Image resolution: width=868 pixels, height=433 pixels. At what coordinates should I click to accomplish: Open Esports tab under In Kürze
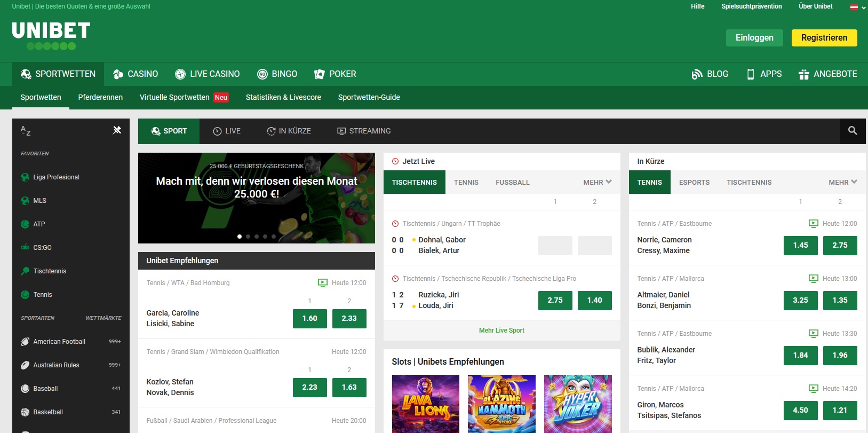click(x=694, y=182)
